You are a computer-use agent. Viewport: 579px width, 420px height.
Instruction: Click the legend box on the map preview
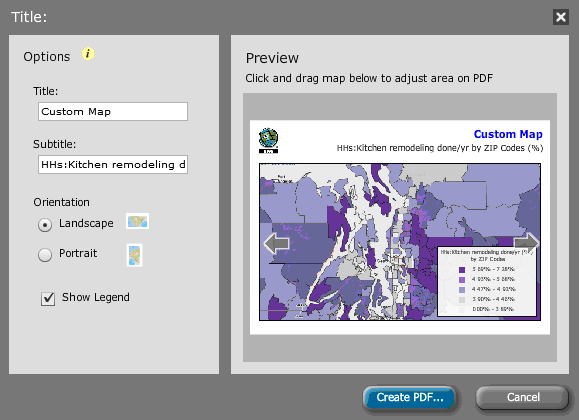(x=487, y=281)
